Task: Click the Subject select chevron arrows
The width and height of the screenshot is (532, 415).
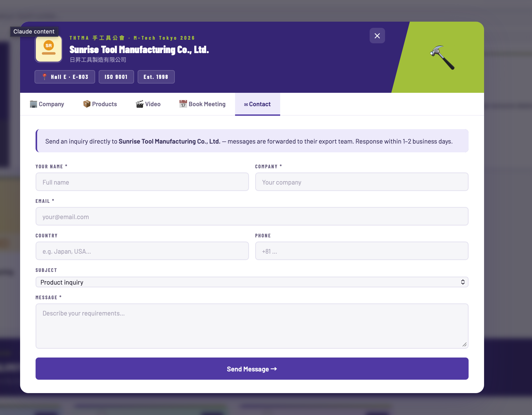Action: click(463, 282)
